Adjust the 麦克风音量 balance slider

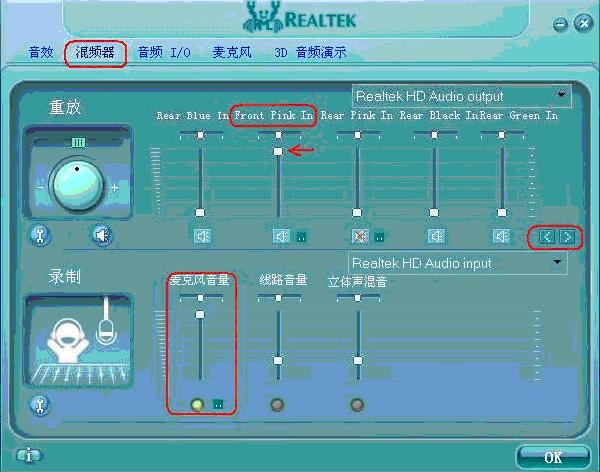(x=201, y=297)
